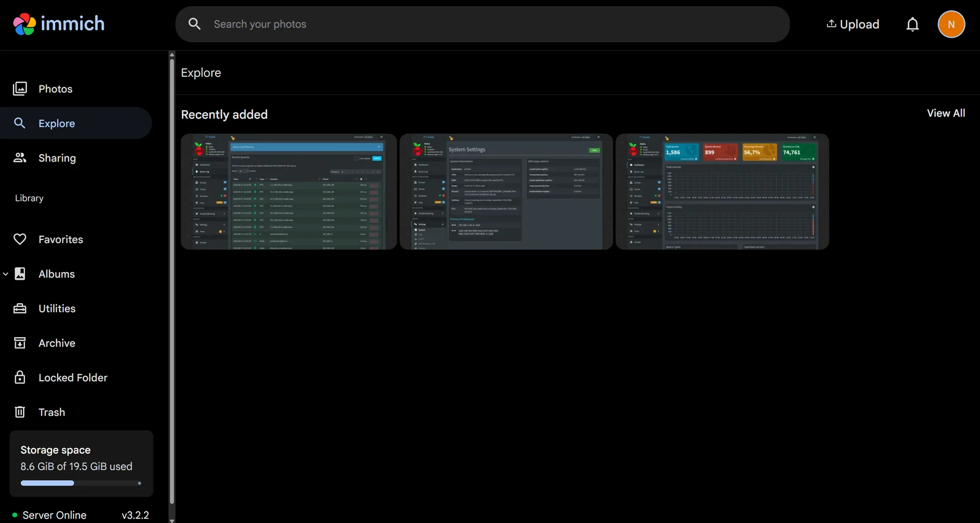Click the version v3.2.2 label
The image size is (980, 523).
(x=135, y=515)
